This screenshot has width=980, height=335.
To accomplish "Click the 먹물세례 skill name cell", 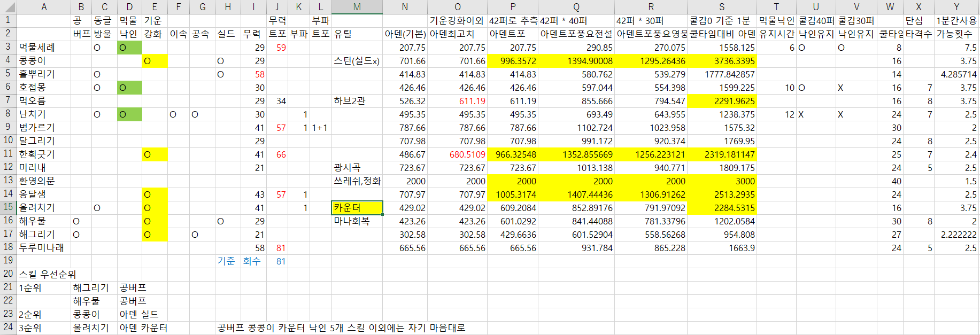I will (44, 48).
